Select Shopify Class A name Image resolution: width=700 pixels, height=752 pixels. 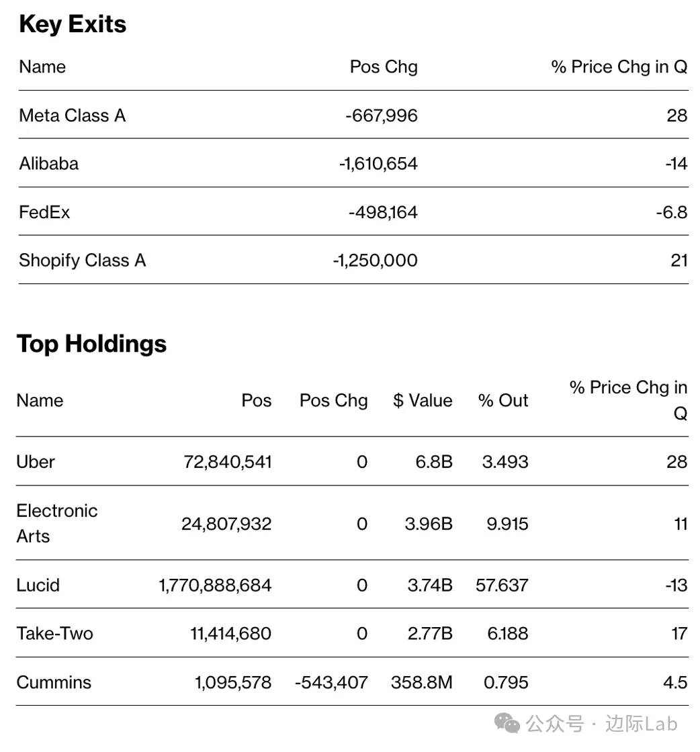tap(82, 261)
